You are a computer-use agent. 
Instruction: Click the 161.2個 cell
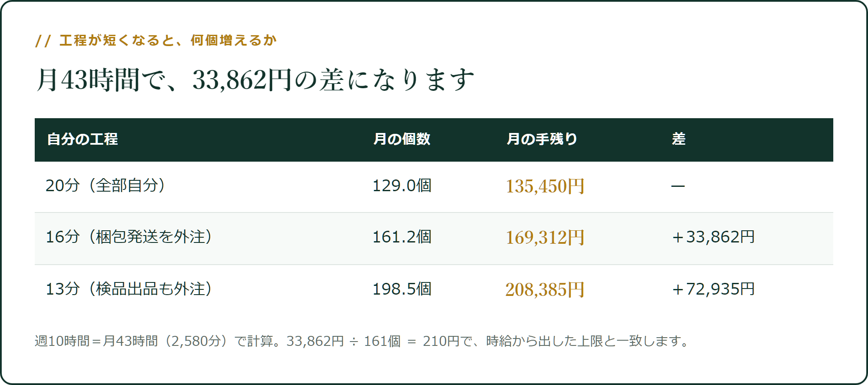(x=402, y=237)
